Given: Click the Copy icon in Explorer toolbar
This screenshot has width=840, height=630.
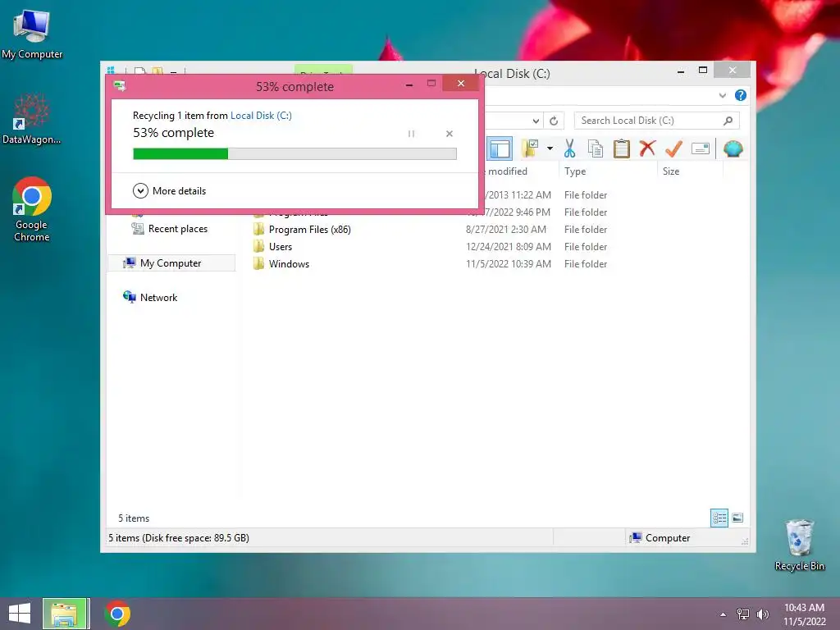Looking at the screenshot, I should 596,148.
